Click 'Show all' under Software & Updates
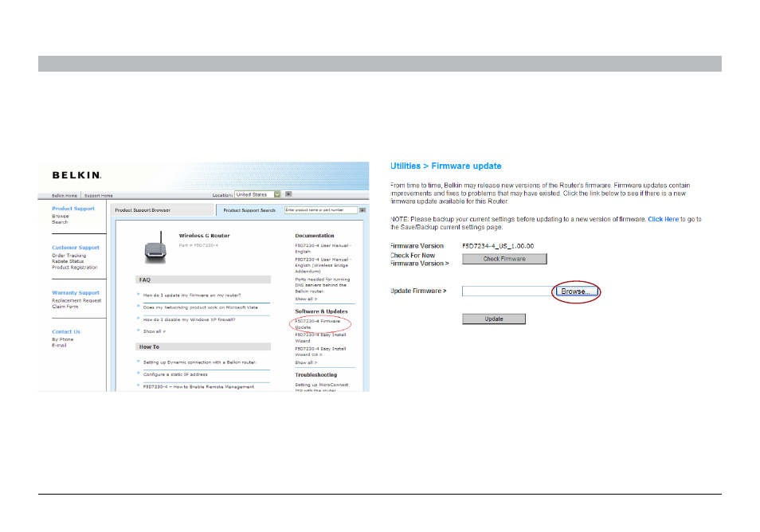This screenshot has height=532, width=760. pyautogui.click(x=306, y=362)
